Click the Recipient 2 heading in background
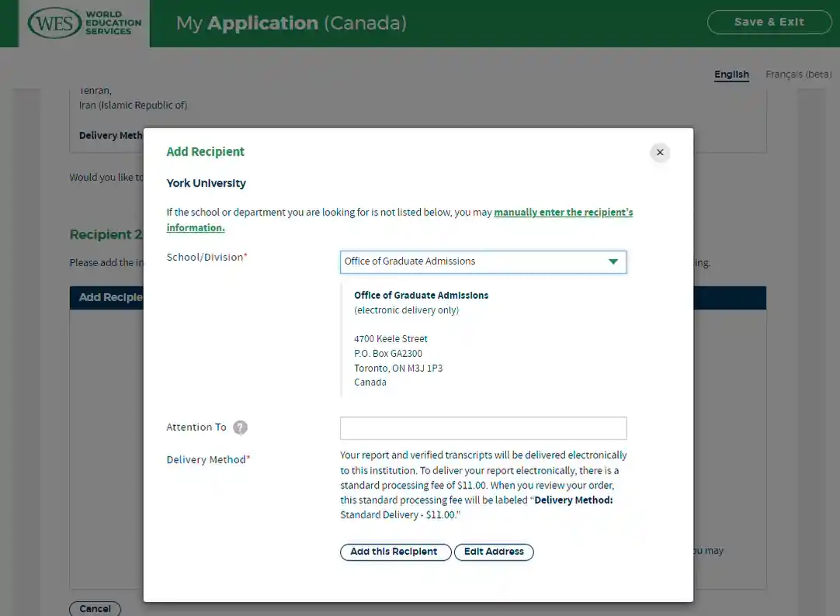The image size is (840, 616). point(106,234)
